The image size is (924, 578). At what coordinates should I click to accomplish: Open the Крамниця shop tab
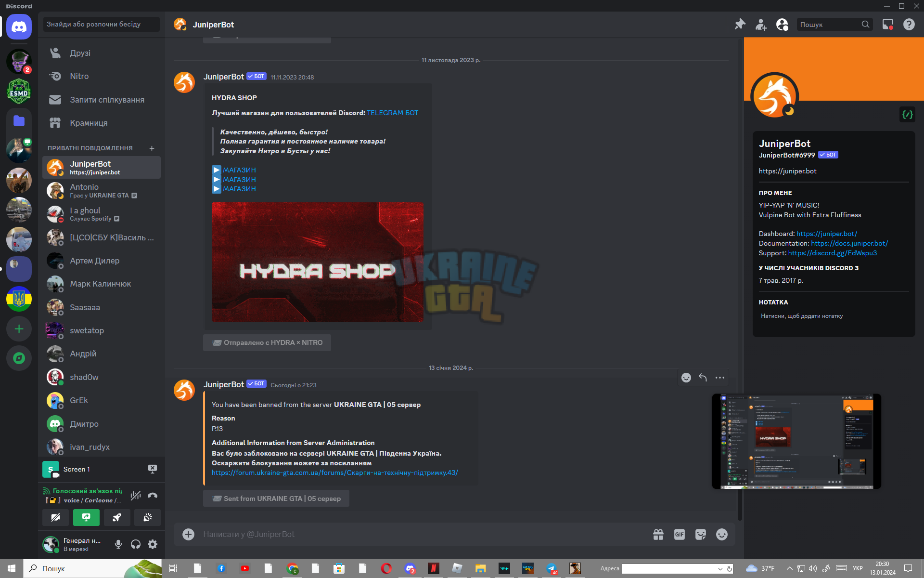pyautogui.click(x=101, y=123)
